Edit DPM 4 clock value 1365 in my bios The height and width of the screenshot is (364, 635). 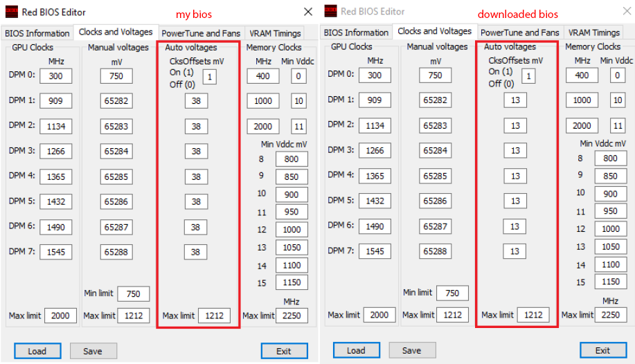point(56,176)
